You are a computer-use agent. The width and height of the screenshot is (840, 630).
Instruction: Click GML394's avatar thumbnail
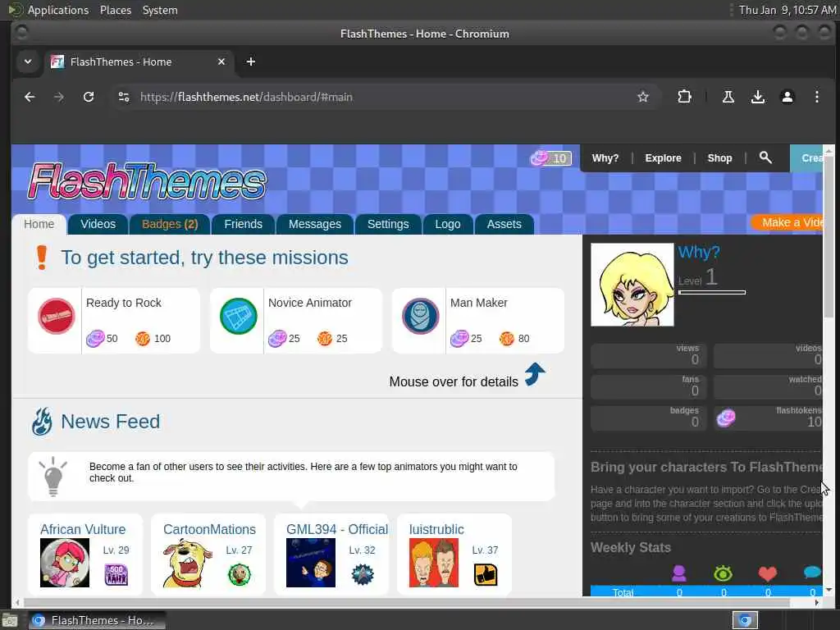(311, 563)
